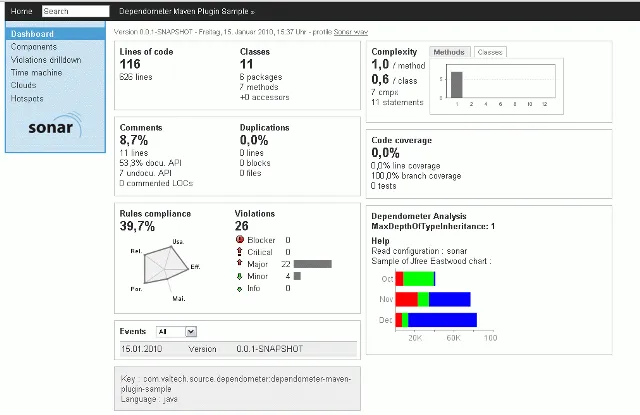Open the Events filter dropdown
Image resolution: width=640 pixels, height=415 pixels.
point(176,331)
